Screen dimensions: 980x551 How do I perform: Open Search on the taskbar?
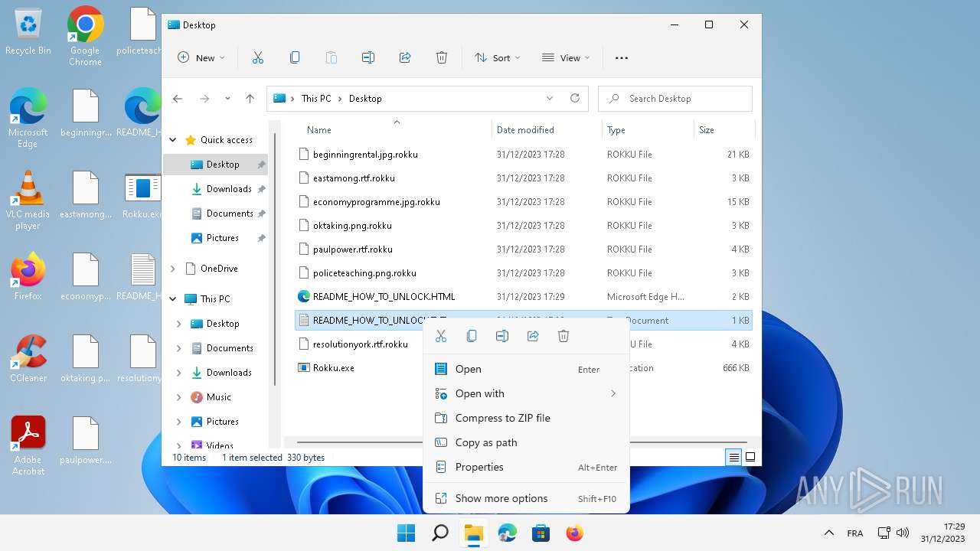click(439, 533)
